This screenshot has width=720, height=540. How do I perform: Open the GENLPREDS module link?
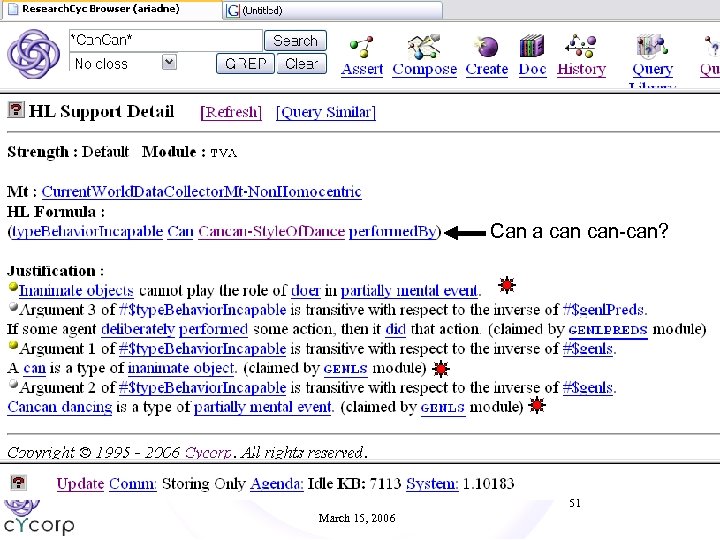[x=608, y=330]
